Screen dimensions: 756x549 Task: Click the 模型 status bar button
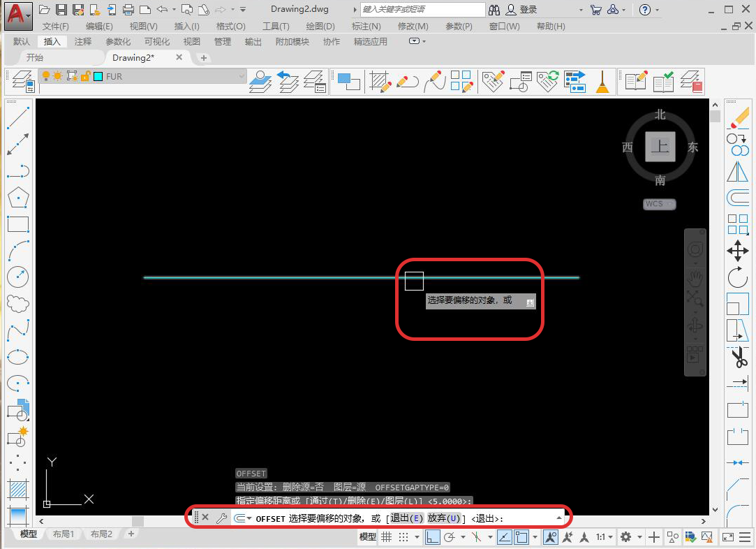367,537
